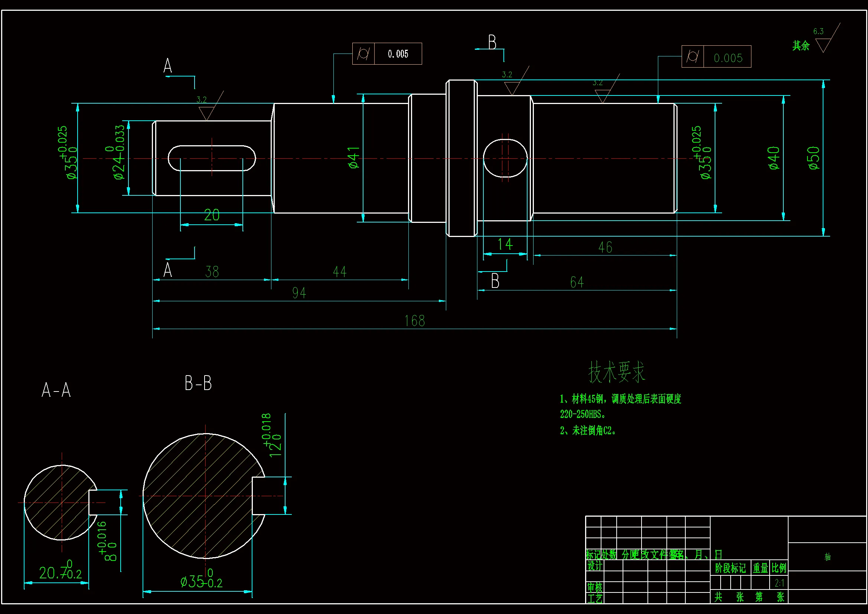The image size is (868, 614).
Task: Click the 2:1 scale cell in the title block
Action: click(779, 583)
